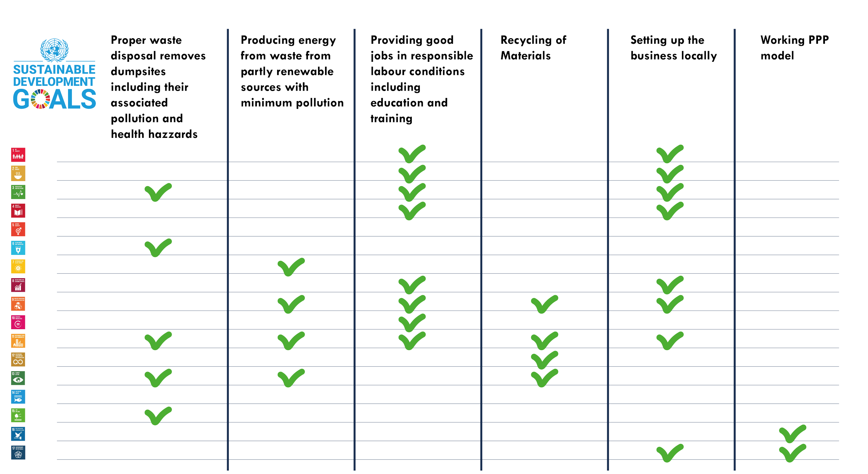Click goal 12 checkmark under Recycling of Materials
868x474 pixels.
544,360
